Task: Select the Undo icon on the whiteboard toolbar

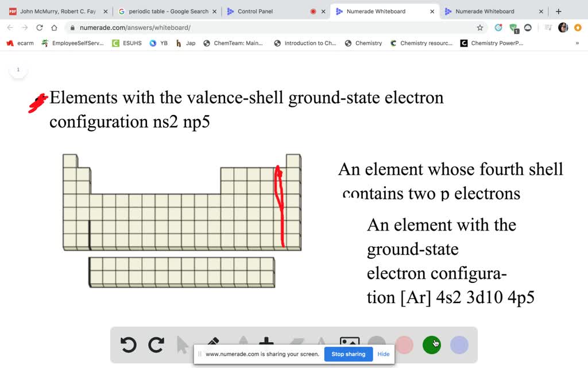Action: click(x=129, y=344)
